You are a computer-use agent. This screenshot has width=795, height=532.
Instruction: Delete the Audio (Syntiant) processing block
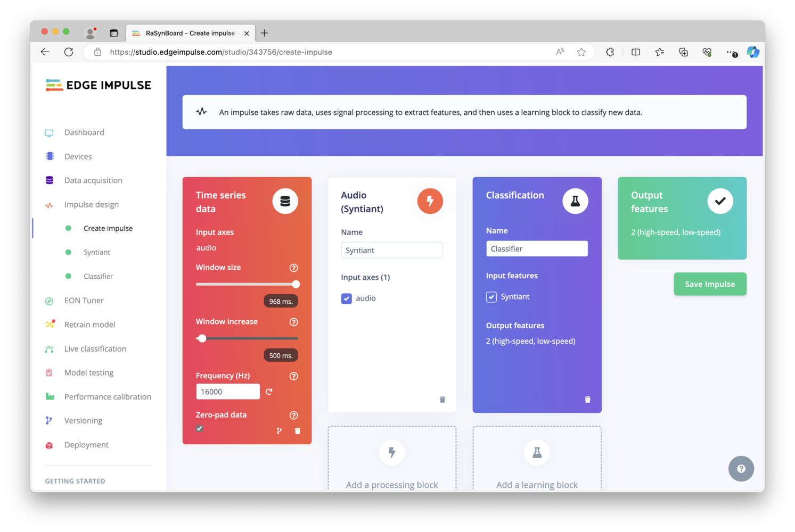tap(442, 400)
